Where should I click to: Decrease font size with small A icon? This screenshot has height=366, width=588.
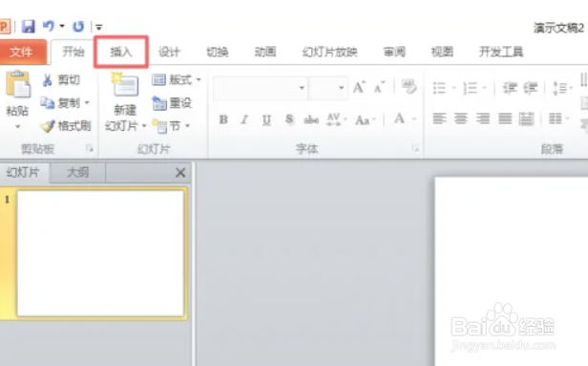click(x=379, y=88)
